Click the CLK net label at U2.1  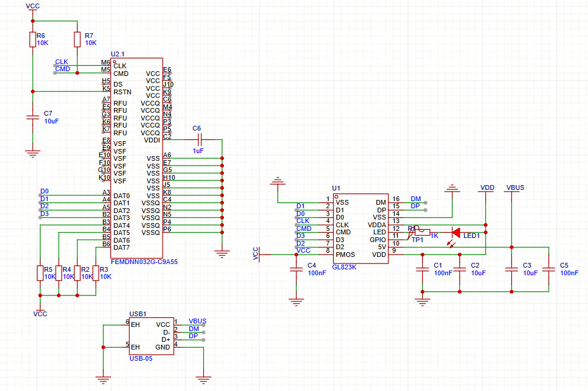coord(62,62)
